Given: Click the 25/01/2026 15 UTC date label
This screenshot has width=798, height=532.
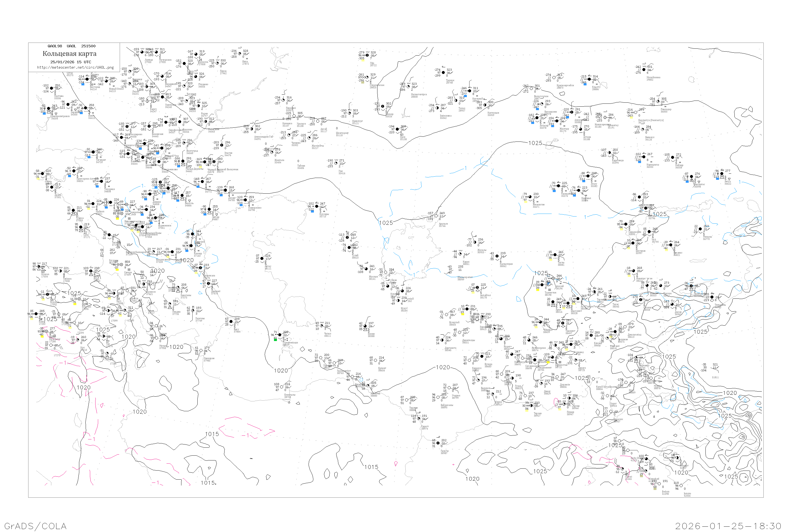Looking at the screenshot, I should click(x=70, y=62).
